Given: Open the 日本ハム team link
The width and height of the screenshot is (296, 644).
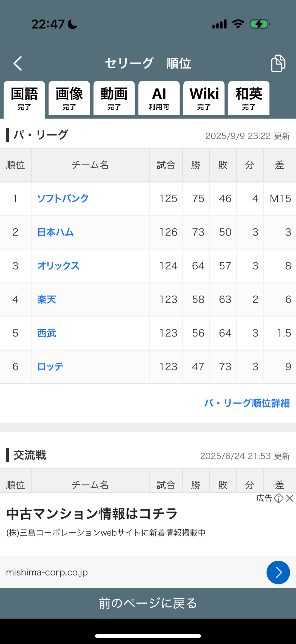Looking at the screenshot, I should click(x=55, y=232).
